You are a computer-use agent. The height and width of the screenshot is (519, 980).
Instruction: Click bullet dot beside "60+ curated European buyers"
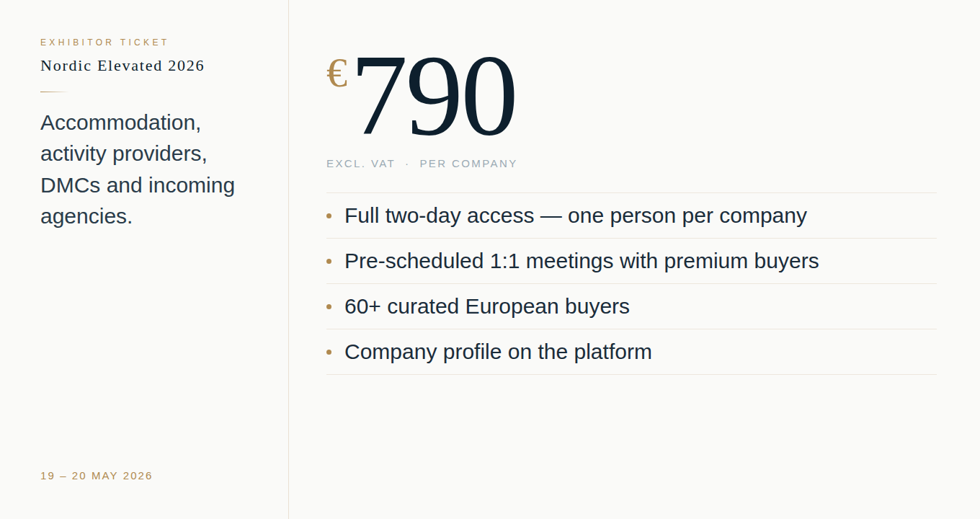[329, 306]
